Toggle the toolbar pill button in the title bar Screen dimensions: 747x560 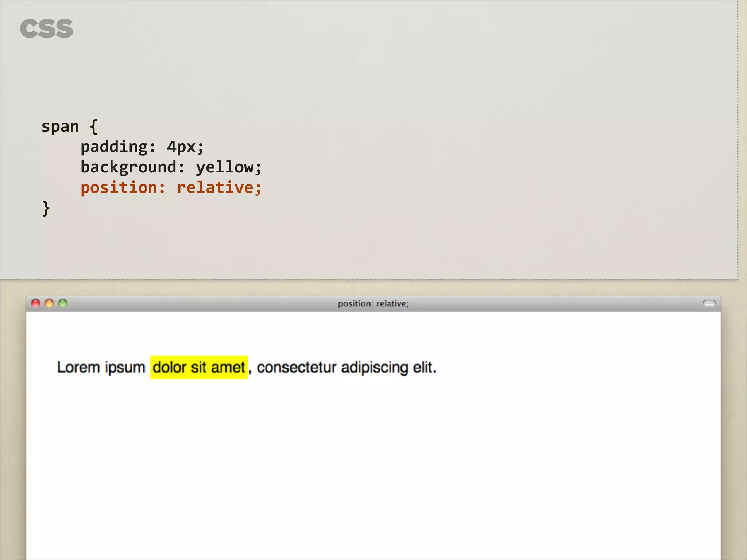pos(709,303)
